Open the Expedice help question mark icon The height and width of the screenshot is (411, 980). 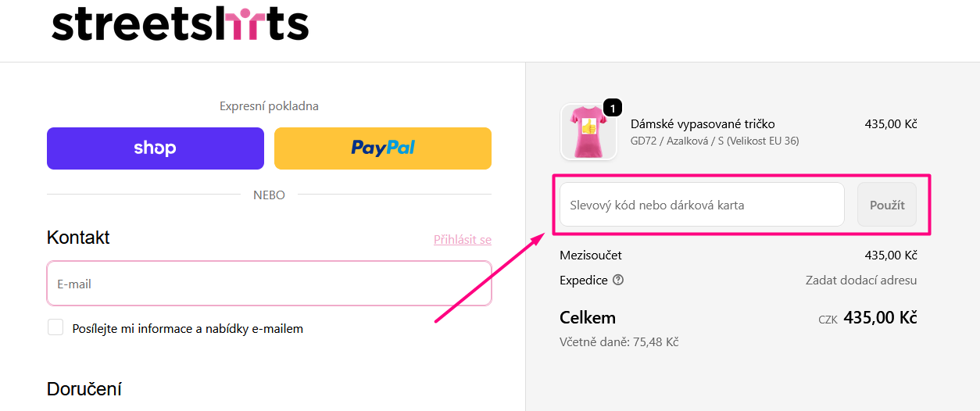click(x=618, y=280)
